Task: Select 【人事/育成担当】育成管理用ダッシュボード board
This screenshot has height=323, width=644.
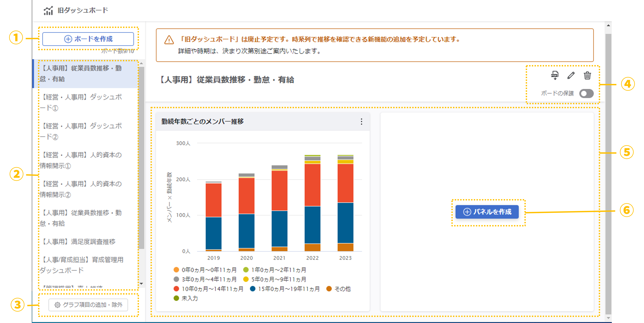Action: [x=81, y=265]
